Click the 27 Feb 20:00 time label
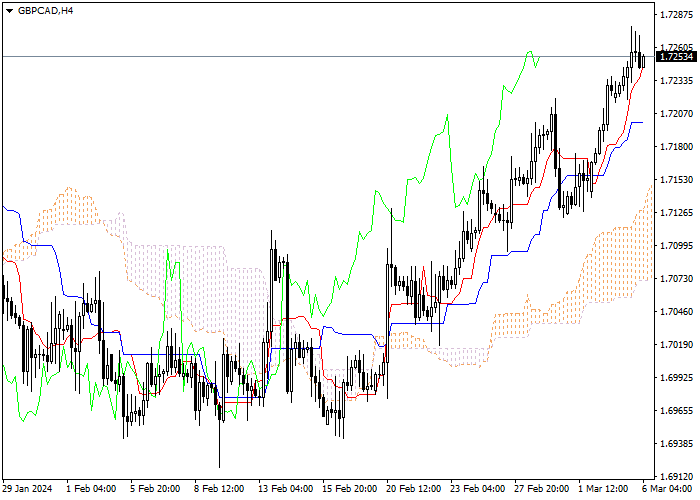Viewport: 700px width, 500px height. [x=542, y=489]
